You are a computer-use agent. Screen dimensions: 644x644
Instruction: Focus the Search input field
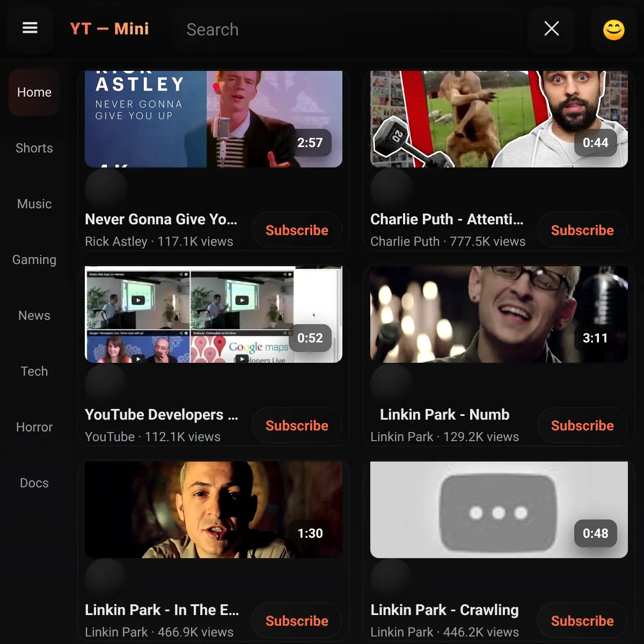[x=347, y=30]
